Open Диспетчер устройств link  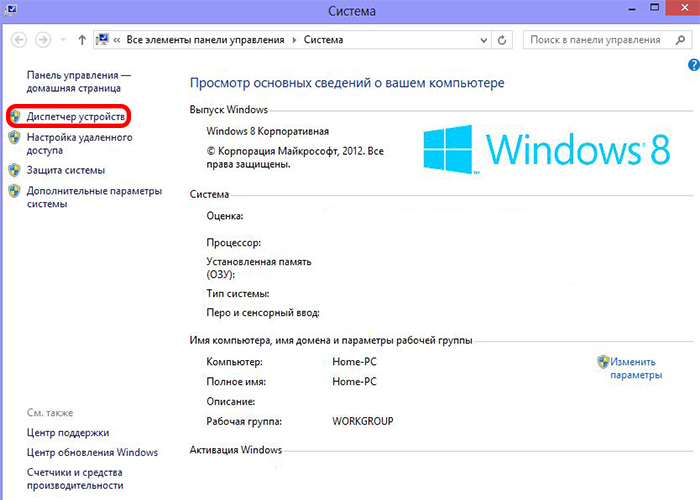click(75, 117)
